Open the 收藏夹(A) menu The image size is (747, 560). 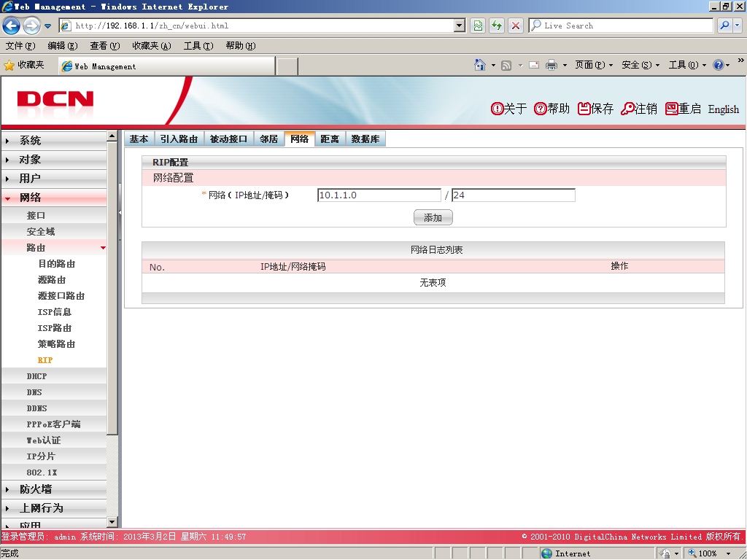point(152,46)
